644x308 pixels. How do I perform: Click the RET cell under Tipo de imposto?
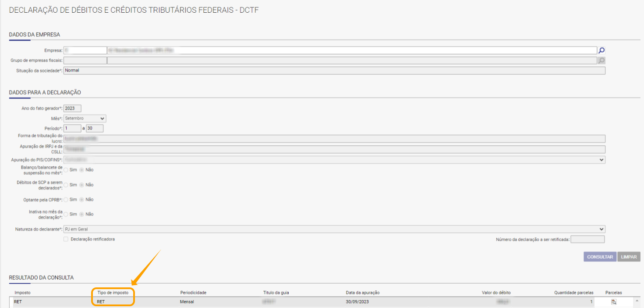[101, 302]
